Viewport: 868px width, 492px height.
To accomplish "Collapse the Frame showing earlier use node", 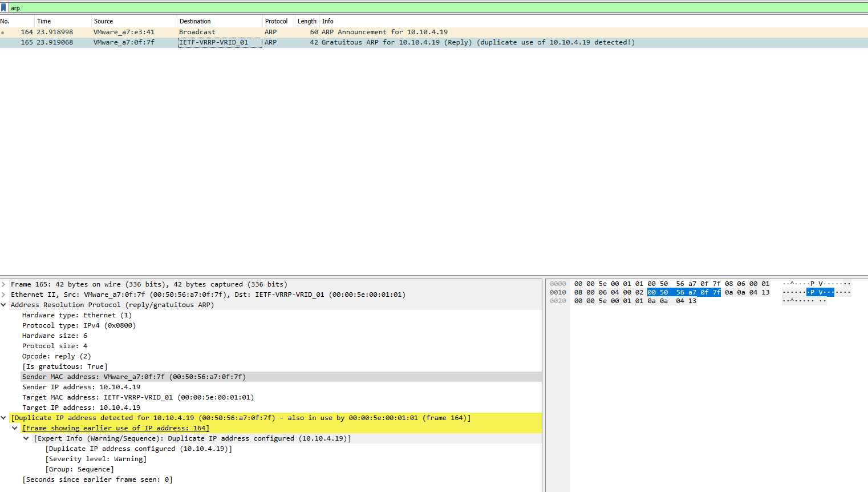I will tap(15, 428).
